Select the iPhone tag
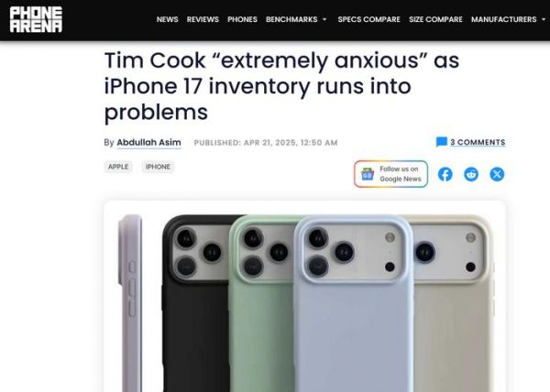This screenshot has height=392, width=550. pos(158,167)
